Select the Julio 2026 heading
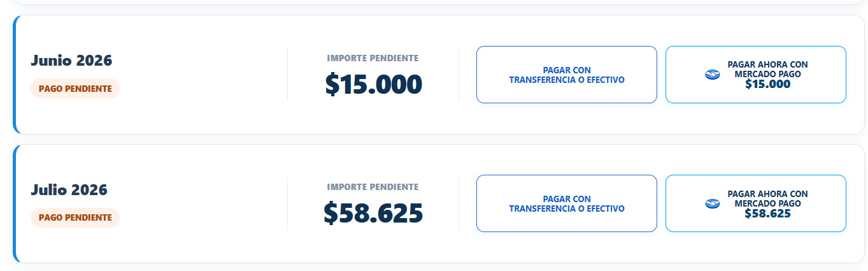868x271 pixels. coord(69,190)
